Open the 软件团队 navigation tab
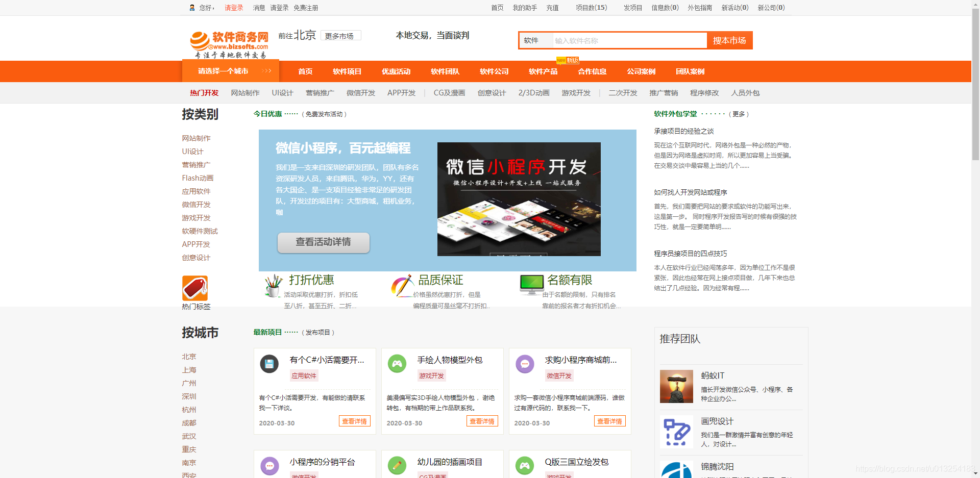 445,71
